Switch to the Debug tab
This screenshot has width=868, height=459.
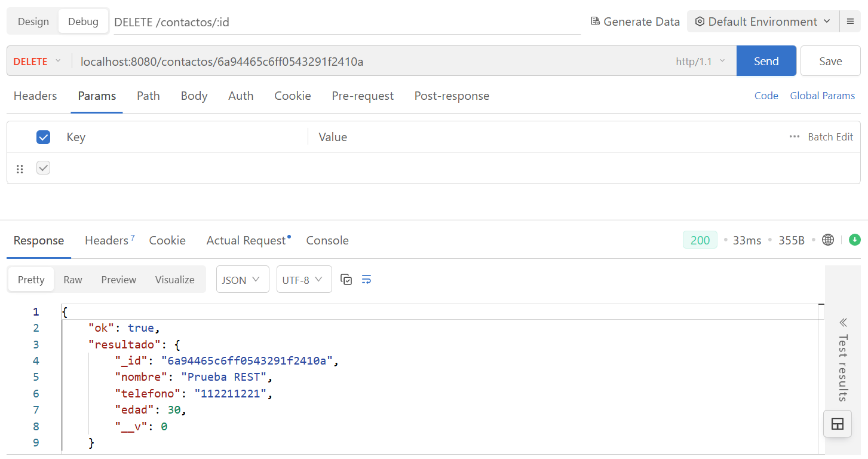(x=83, y=22)
